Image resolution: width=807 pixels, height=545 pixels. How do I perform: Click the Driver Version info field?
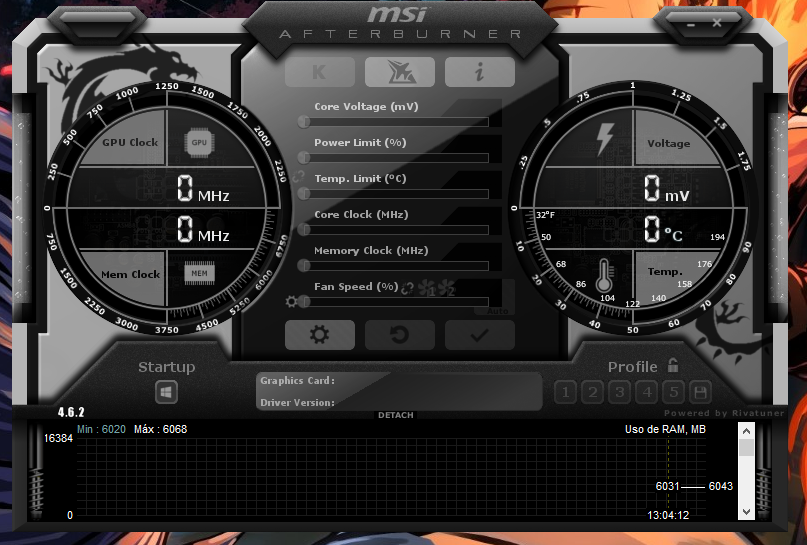[x=399, y=402]
